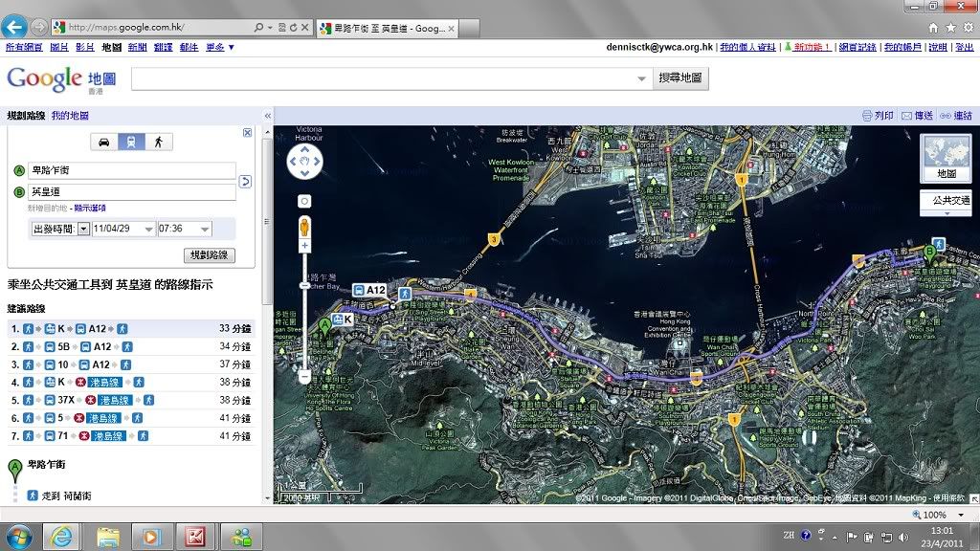The height and width of the screenshot is (551, 980).
Task: Click the zoom slider handle on the map
Action: [x=304, y=285]
